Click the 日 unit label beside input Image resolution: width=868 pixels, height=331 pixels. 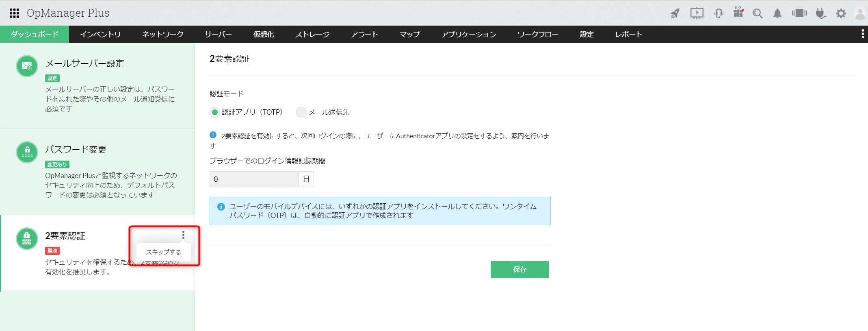[306, 179]
